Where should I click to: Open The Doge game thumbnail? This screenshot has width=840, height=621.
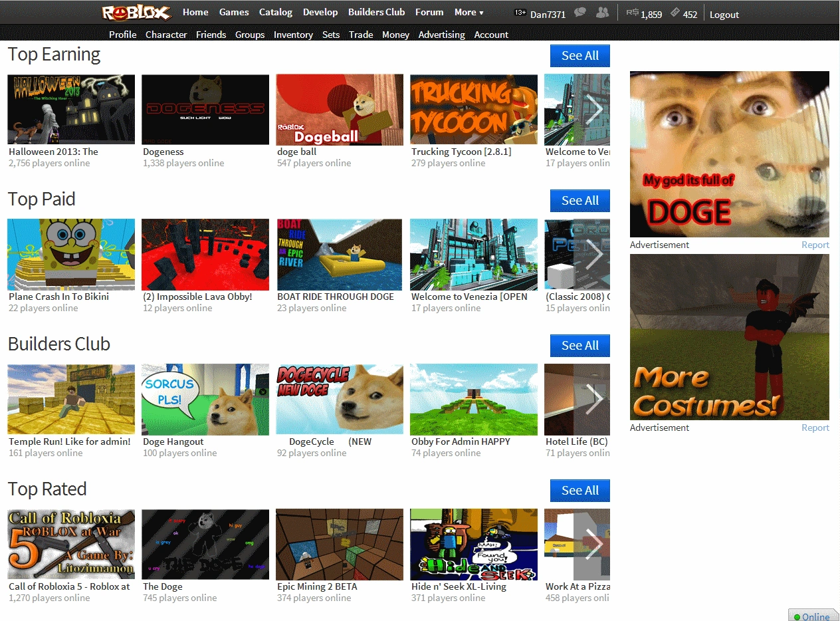205,544
